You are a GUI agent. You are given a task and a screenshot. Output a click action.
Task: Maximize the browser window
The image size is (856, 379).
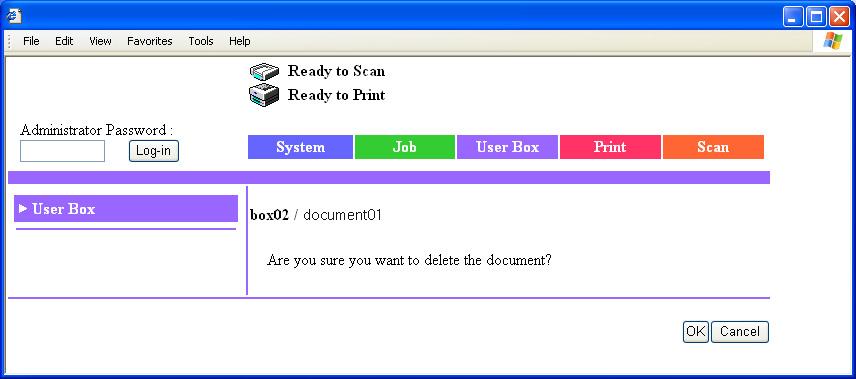(x=817, y=17)
